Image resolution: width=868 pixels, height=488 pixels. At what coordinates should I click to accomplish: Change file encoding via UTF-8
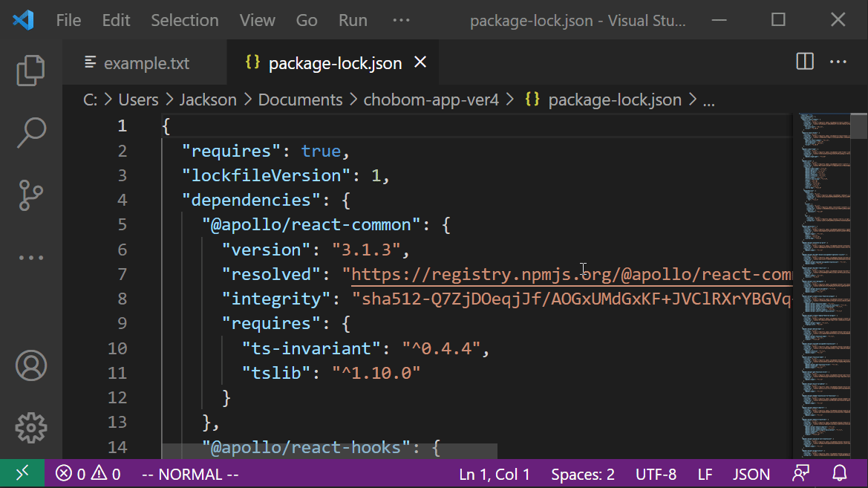pos(656,474)
